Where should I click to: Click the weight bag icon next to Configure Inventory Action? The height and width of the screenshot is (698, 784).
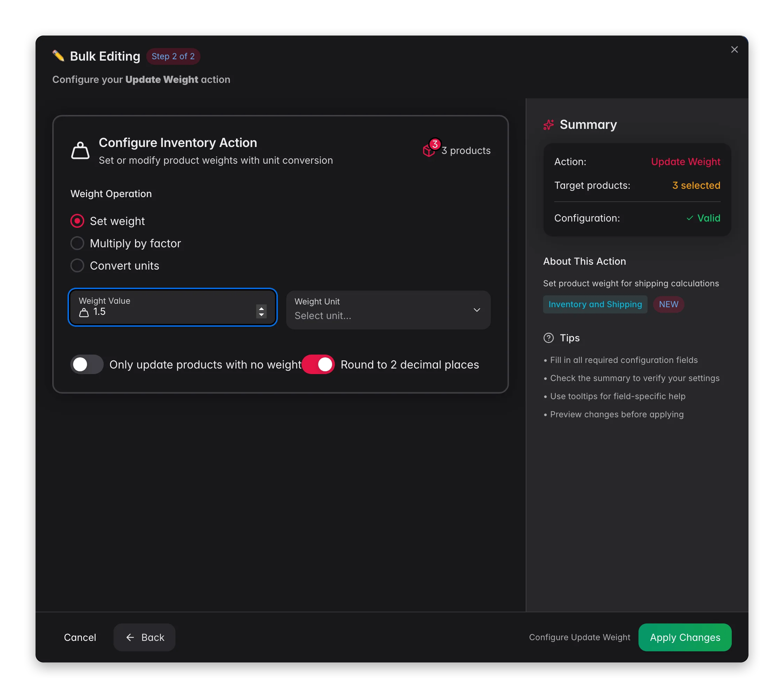coord(80,150)
